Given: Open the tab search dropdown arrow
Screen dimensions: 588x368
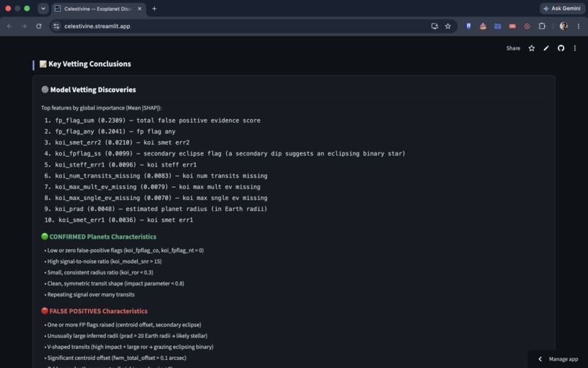Looking at the screenshot, I should (x=43, y=8).
